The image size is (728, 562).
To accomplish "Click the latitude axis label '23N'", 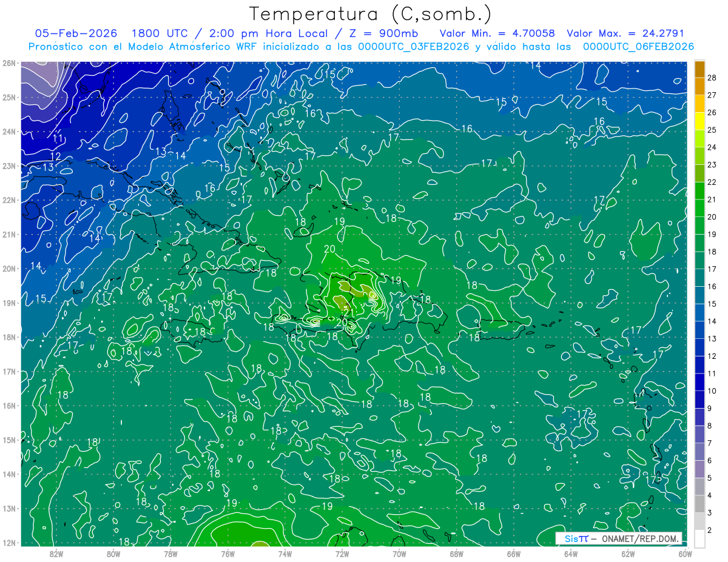I will click(x=8, y=166).
